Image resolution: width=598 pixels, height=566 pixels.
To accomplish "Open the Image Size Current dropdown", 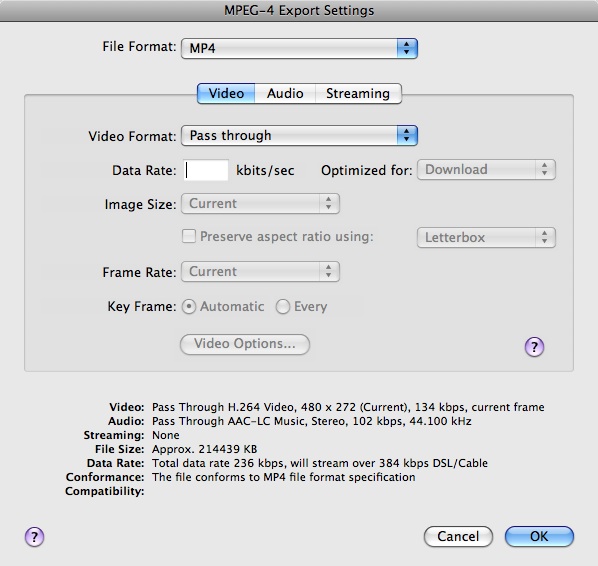I will point(260,204).
